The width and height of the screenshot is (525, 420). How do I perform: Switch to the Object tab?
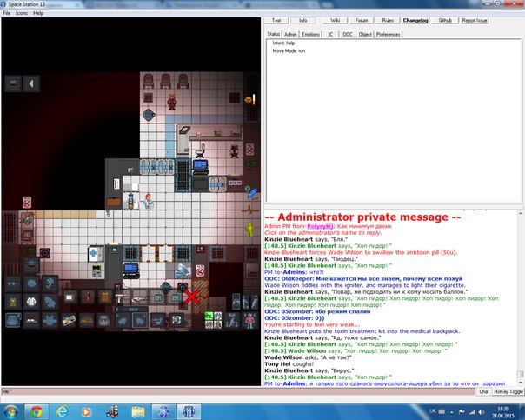click(x=365, y=34)
